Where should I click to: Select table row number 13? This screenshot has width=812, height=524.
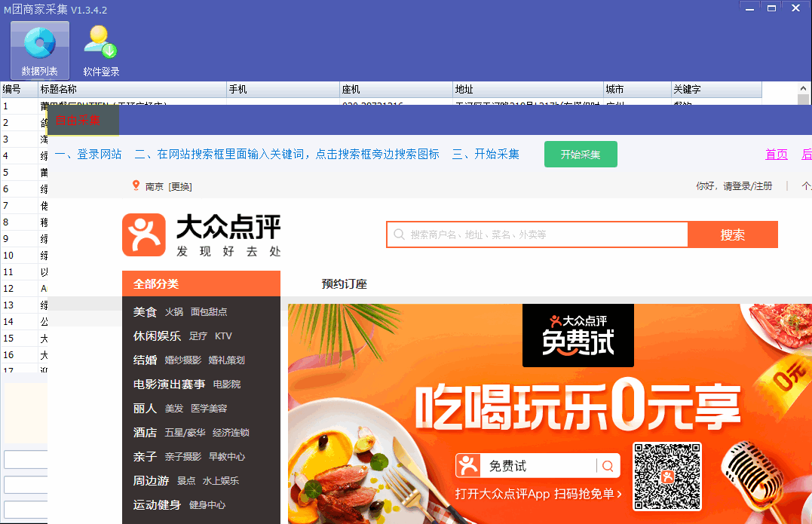tap(24, 305)
